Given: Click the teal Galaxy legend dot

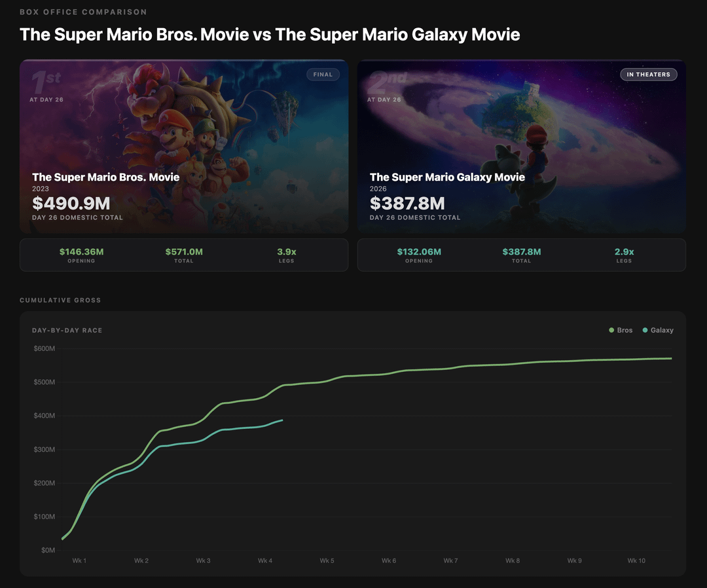Looking at the screenshot, I should [645, 331].
